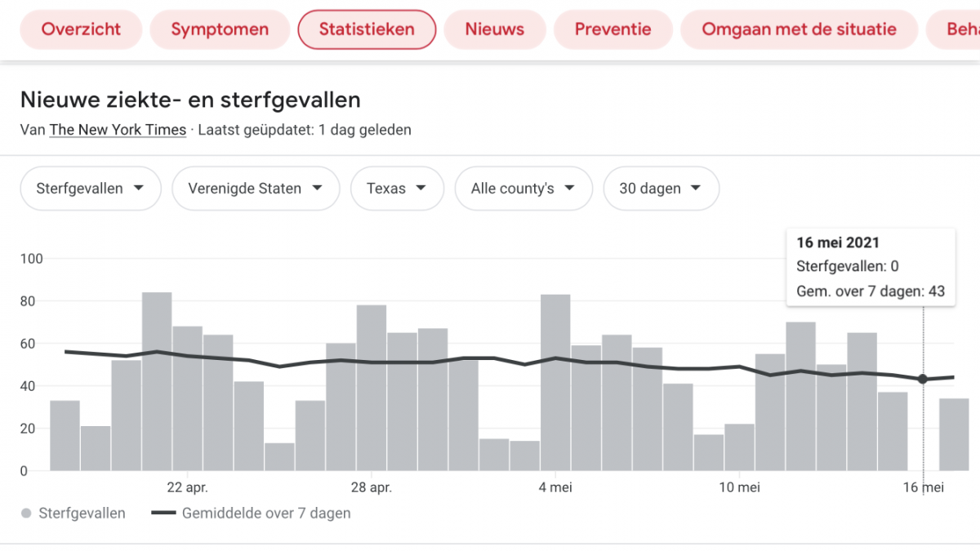Viewport: 980px width, 551px height.
Task: Expand the Texas state dropdown
Action: [397, 189]
